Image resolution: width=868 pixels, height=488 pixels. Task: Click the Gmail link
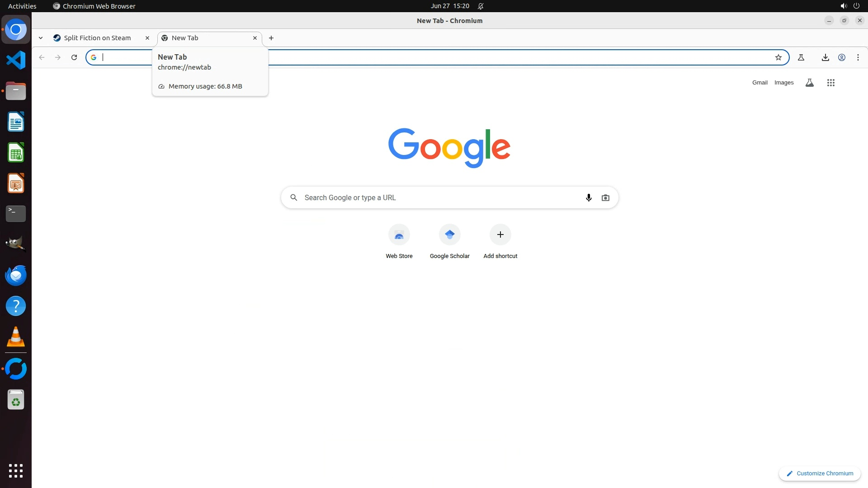pos(759,83)
